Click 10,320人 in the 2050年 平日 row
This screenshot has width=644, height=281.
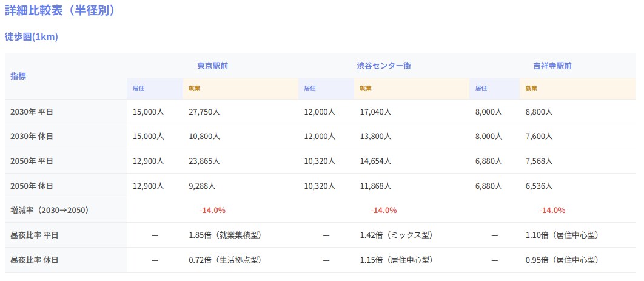(x=320, y=161)
